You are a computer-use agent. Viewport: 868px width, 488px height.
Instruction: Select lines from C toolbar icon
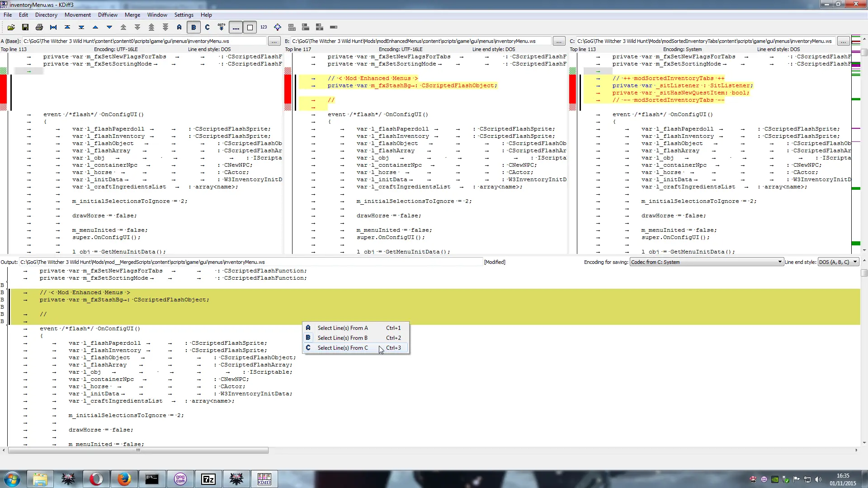coord(208,28)
